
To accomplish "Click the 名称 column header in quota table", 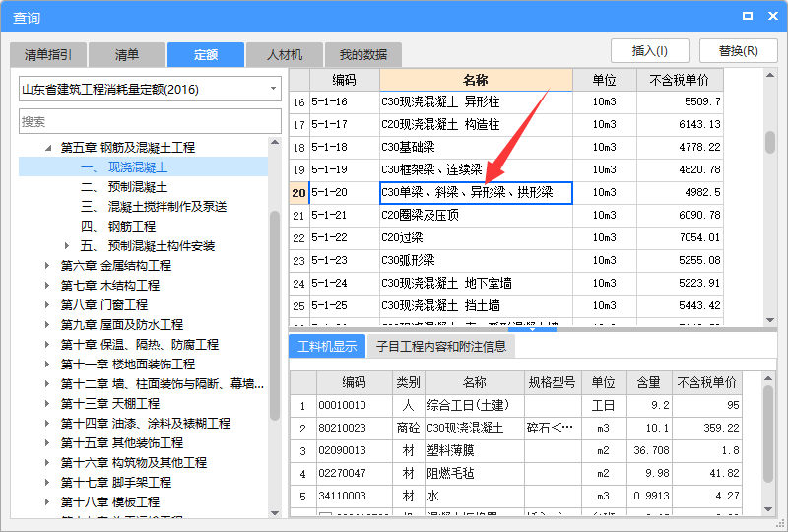I will coord(476,80).
